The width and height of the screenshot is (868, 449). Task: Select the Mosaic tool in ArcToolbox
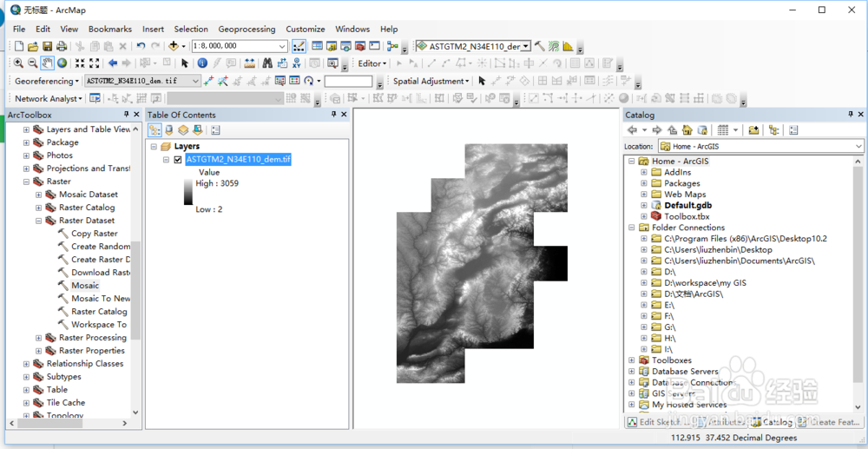point(85,285)
